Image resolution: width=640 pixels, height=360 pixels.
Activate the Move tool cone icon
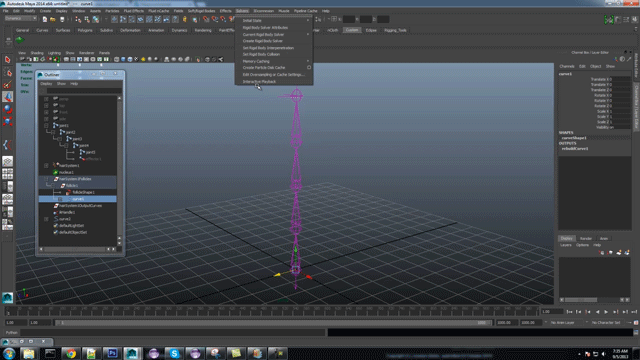7,97
